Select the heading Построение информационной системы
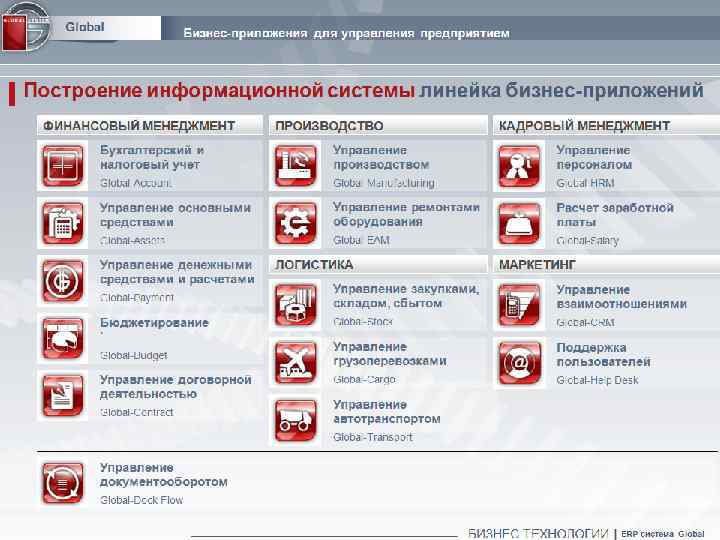 219,90
